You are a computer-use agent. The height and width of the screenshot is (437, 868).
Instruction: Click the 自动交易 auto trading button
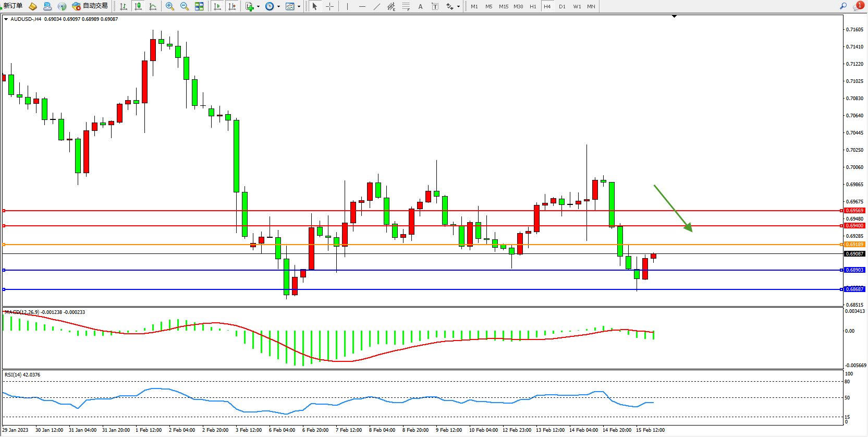coord(90,6)
